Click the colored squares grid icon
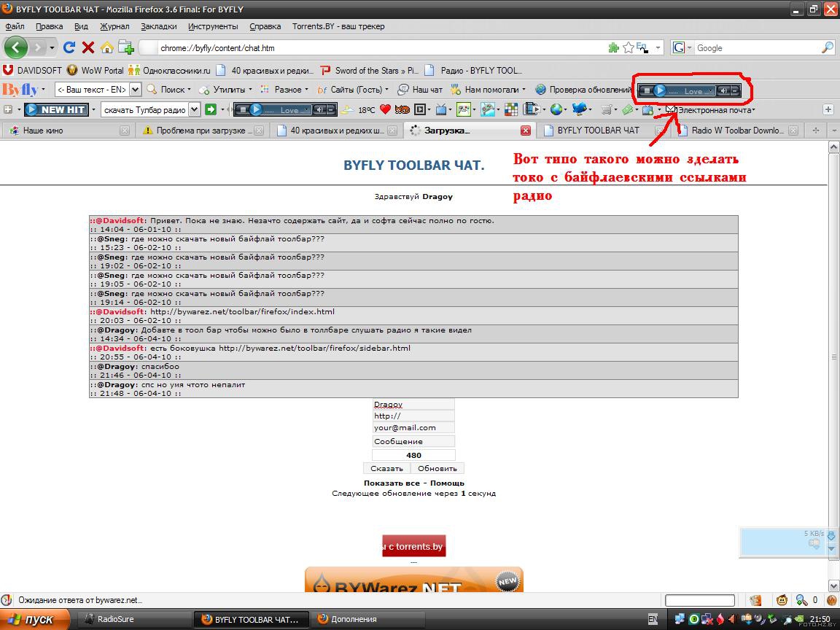 click(x=512, y=110)
